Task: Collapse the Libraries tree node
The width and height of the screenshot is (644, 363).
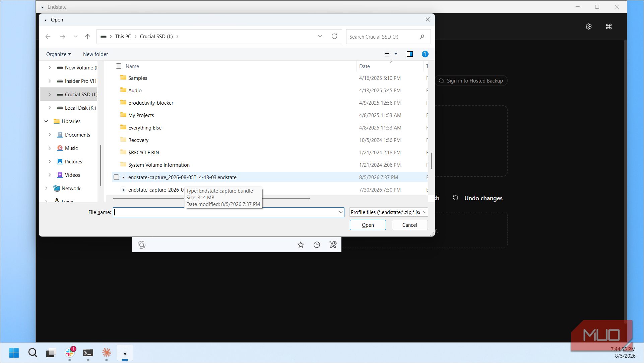Action: click(x=46, y=121)
